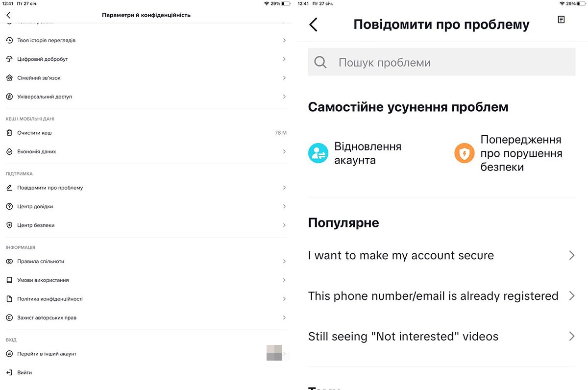Tap the trash icon next to Очистити кеш
Viewport: 588px width, 390px height.
click(x=9, y=133)
